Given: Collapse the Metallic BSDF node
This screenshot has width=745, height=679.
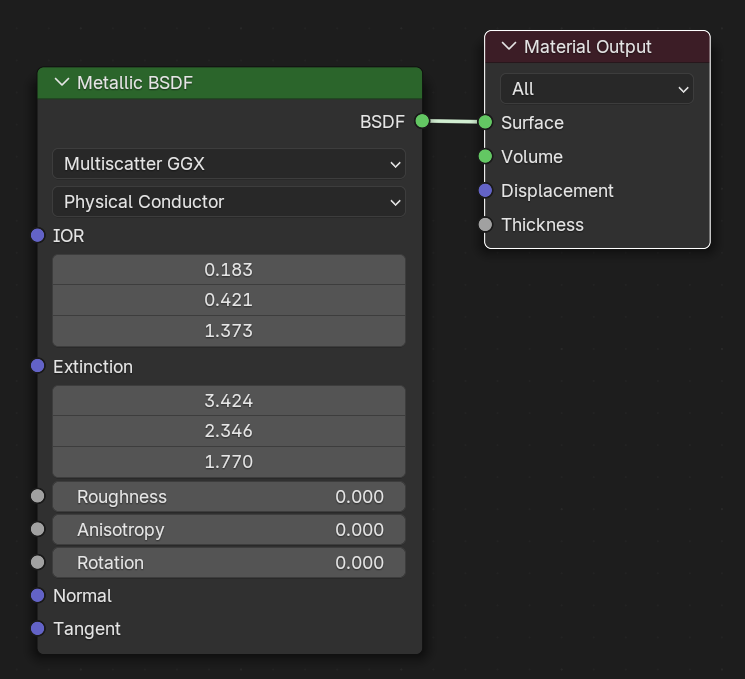Looking at the screenshot, I should pos(62,82).
